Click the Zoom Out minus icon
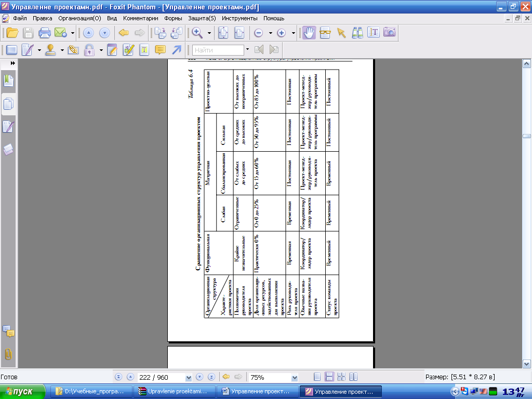This screenshot has height=399, width=532. (259, 33)
